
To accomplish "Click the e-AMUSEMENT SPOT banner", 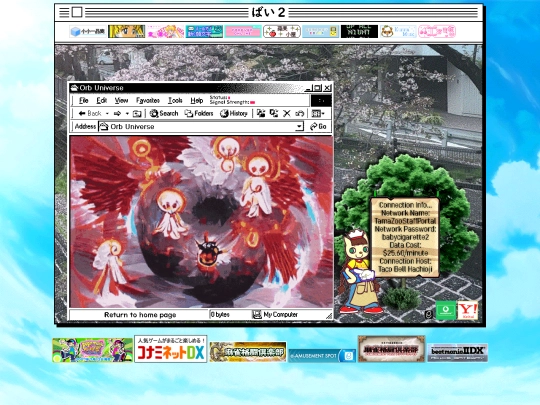I will click(322, 355).
